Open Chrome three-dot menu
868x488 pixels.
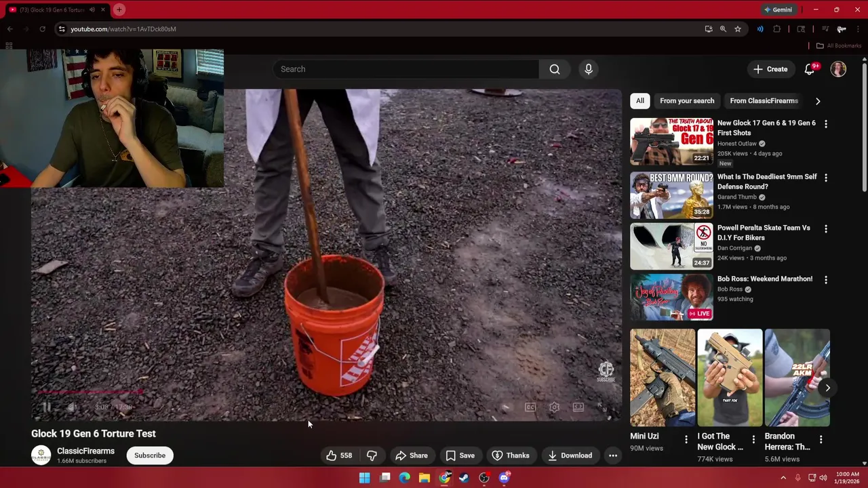click(858, 29)
